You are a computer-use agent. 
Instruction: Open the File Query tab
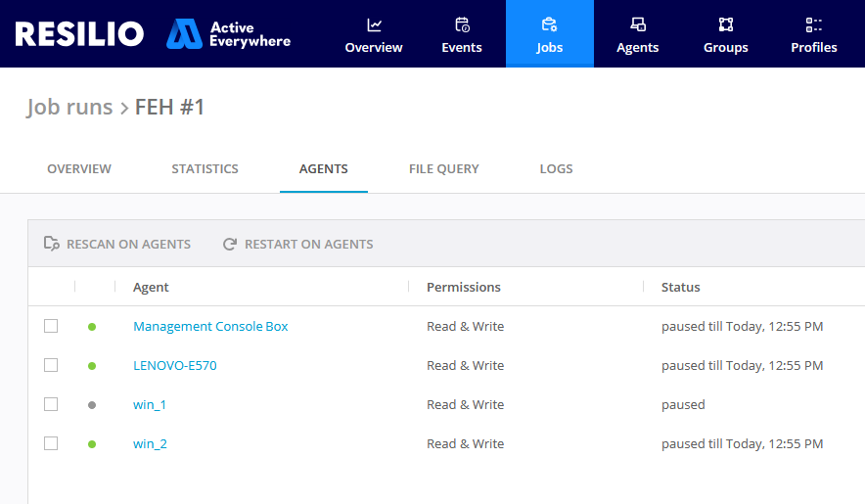[443, 168]
